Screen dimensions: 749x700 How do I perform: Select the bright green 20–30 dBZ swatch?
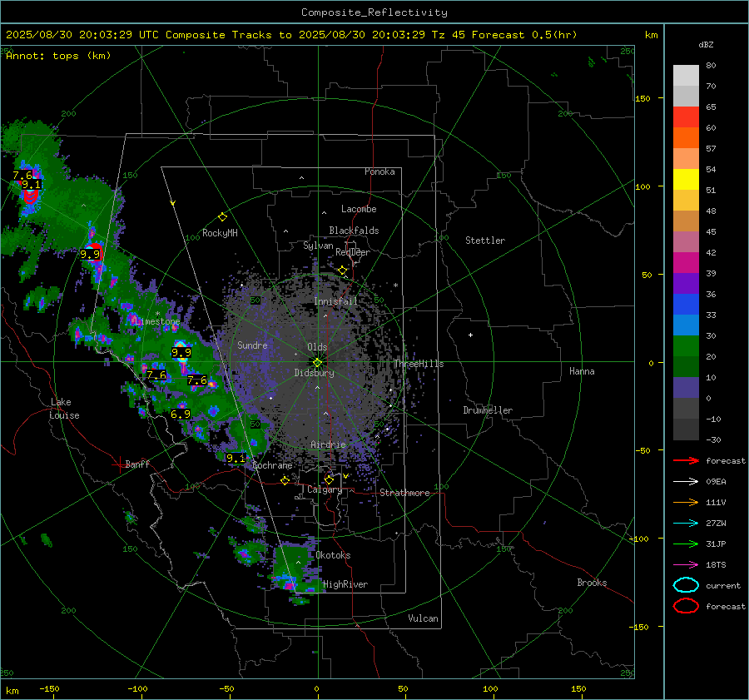point(686,346)
